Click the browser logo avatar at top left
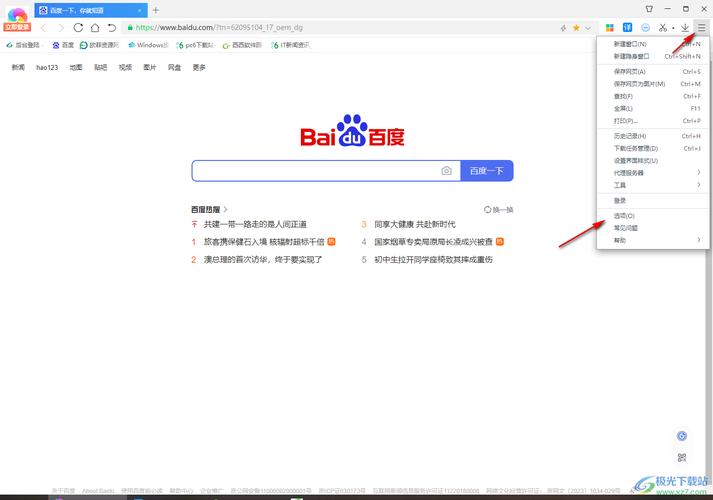 click(x=17, y=15)
